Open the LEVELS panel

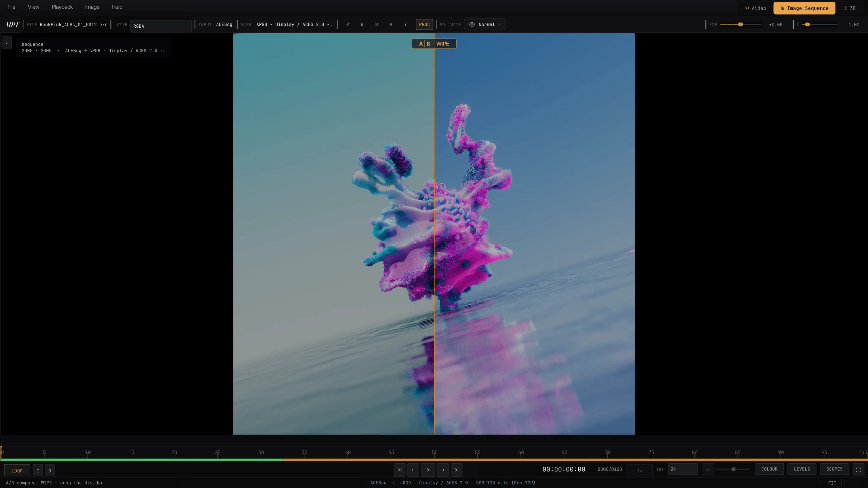pos(802,469)
